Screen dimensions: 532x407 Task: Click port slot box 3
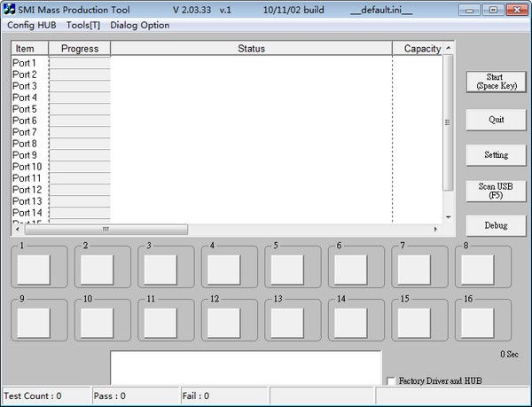pyautogui.click(x=160, y=270)
